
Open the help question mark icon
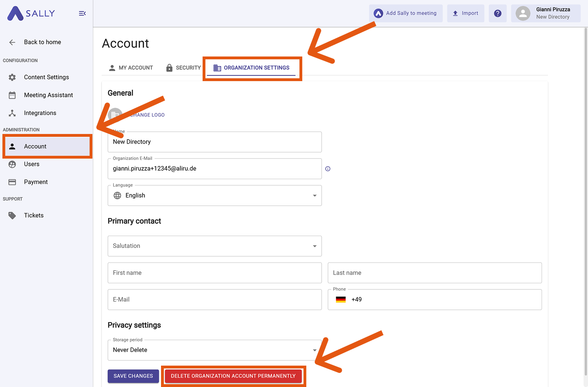(498, 13)
